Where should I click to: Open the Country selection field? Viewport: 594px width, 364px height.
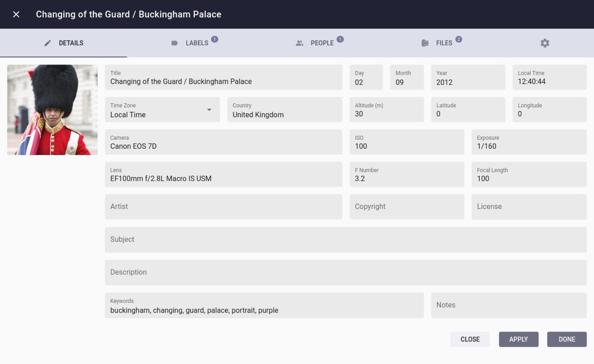pos(285,110)
